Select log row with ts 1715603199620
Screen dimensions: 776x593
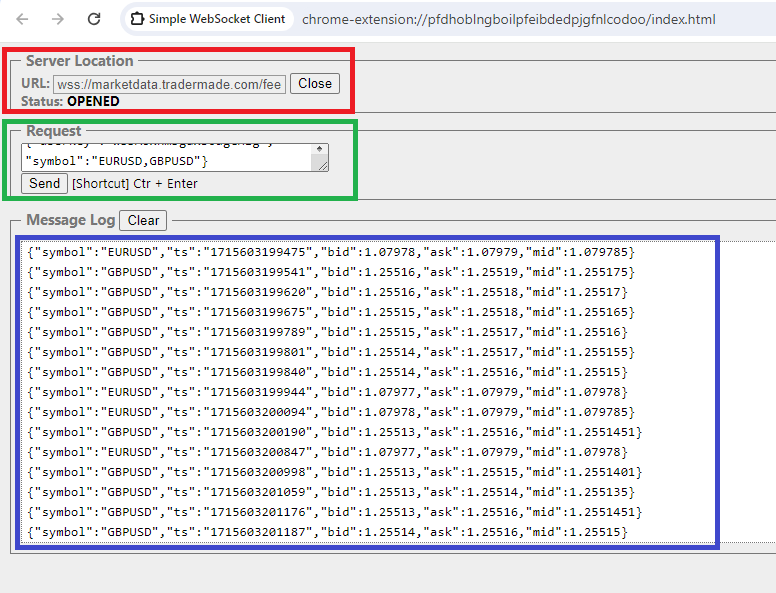point(328,292)
